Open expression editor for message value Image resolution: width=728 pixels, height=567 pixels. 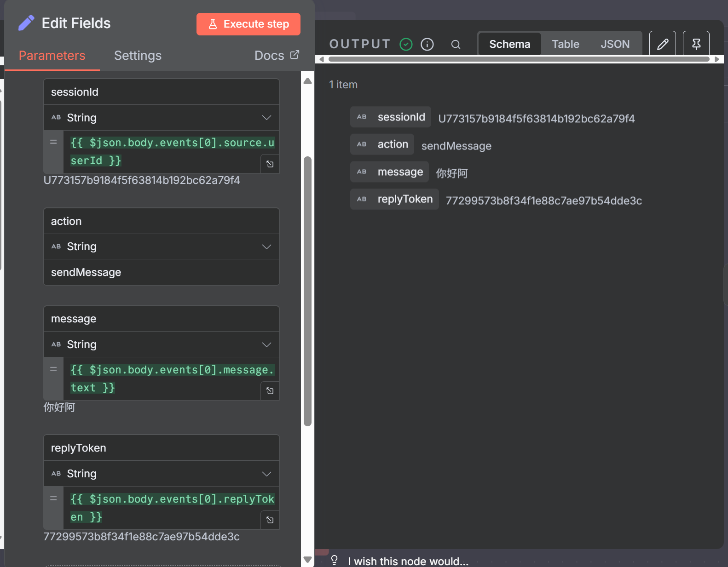point(270,391)
